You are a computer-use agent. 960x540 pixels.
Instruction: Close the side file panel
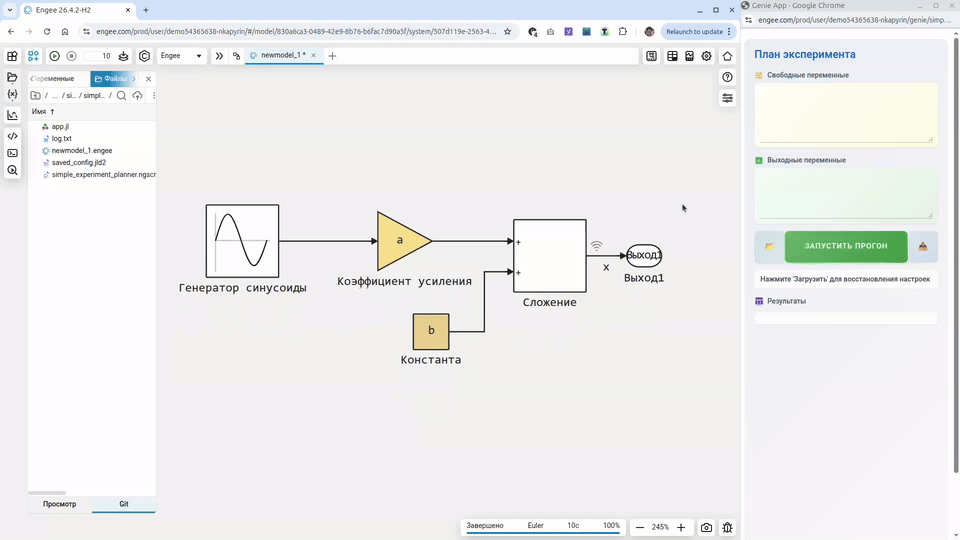[x=148, y=78]
